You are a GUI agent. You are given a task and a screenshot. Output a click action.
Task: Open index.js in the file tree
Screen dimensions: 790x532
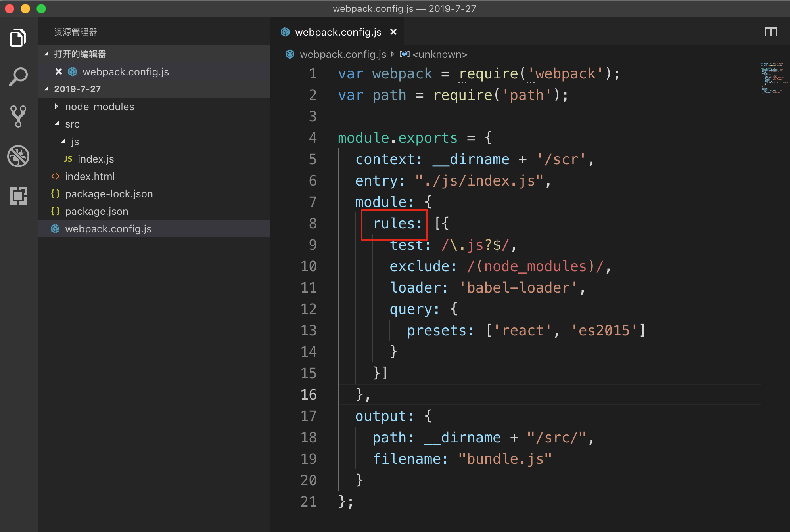click(96, 159)
